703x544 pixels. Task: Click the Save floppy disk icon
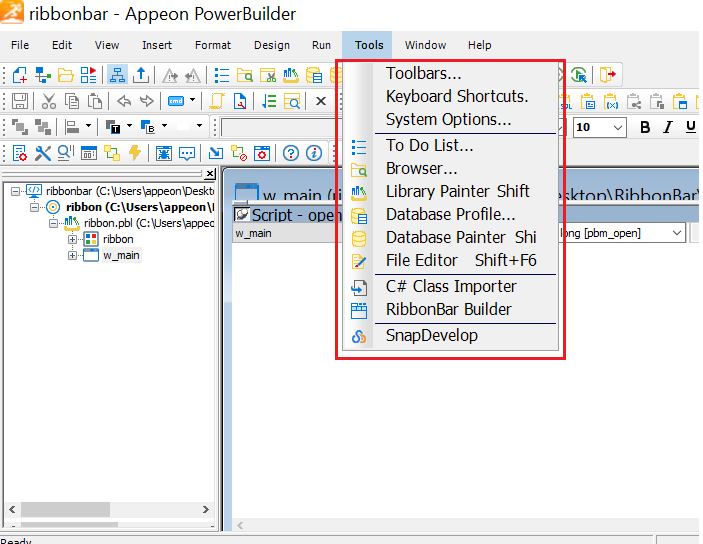20,101
